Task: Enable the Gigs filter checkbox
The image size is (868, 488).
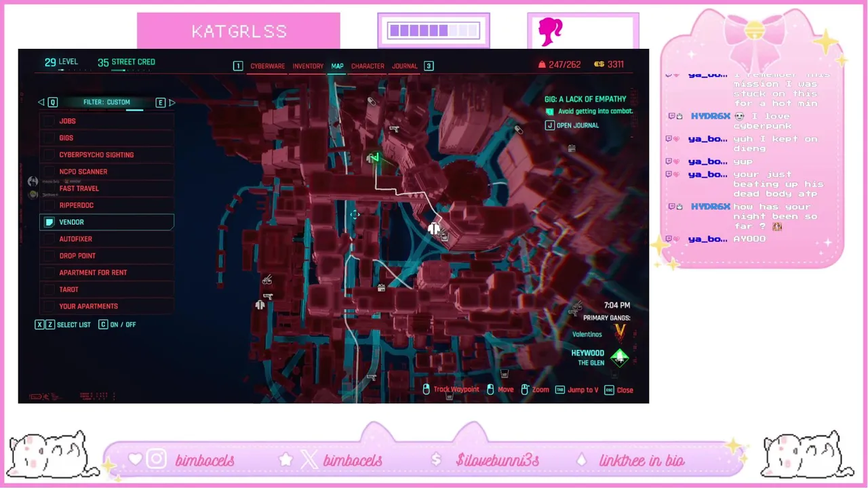Action: click(49, 138)
